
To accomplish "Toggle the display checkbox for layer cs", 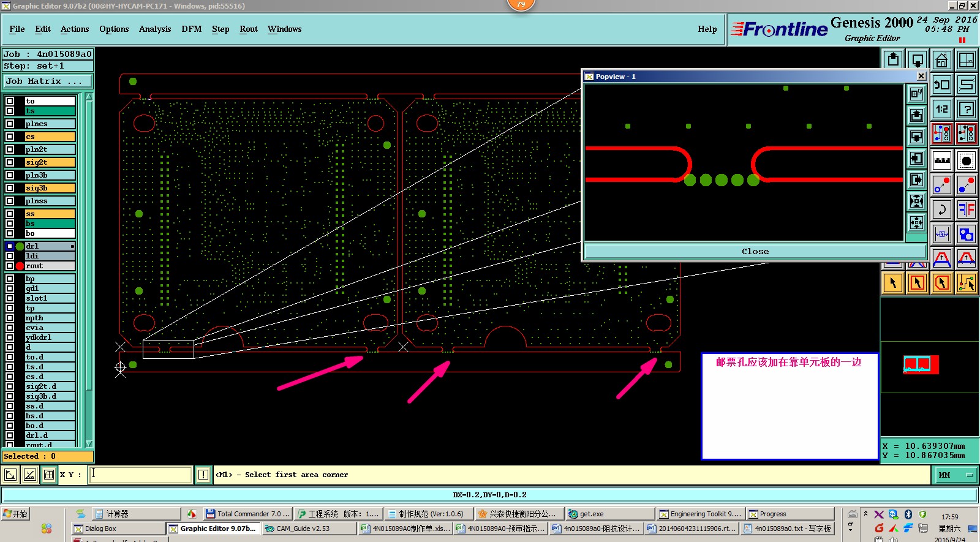I will coord(10,137).
